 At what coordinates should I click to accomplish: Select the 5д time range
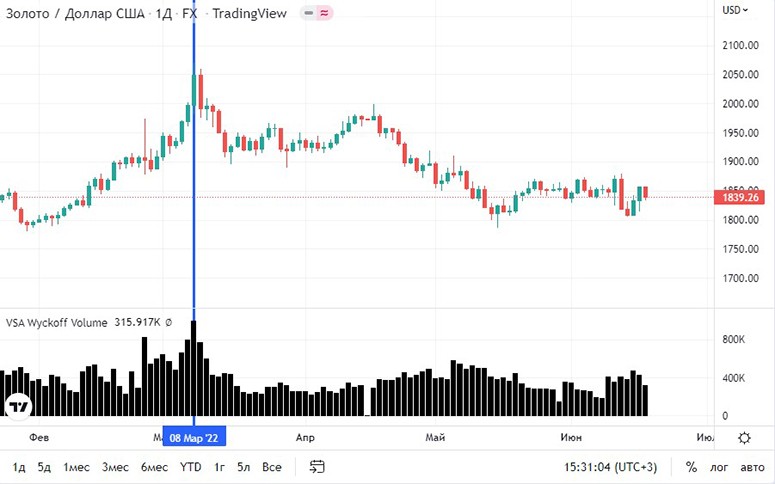(44, 467)
